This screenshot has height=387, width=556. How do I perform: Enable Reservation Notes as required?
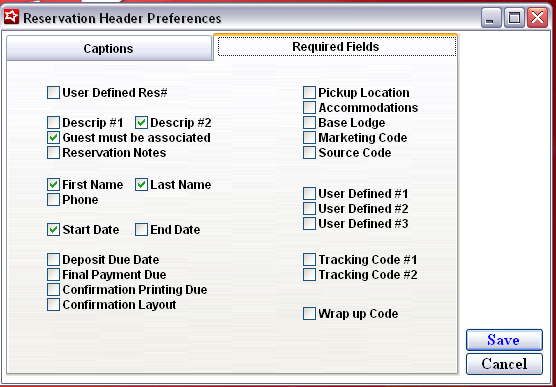point(53,153)
